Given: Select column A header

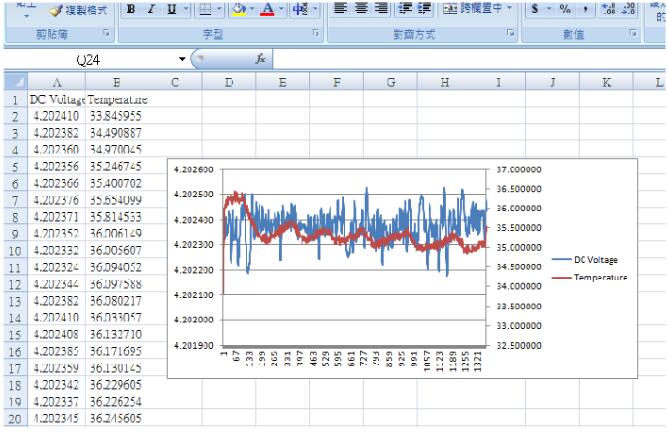Looking at the screenshot, I should (x=57, y=82).
